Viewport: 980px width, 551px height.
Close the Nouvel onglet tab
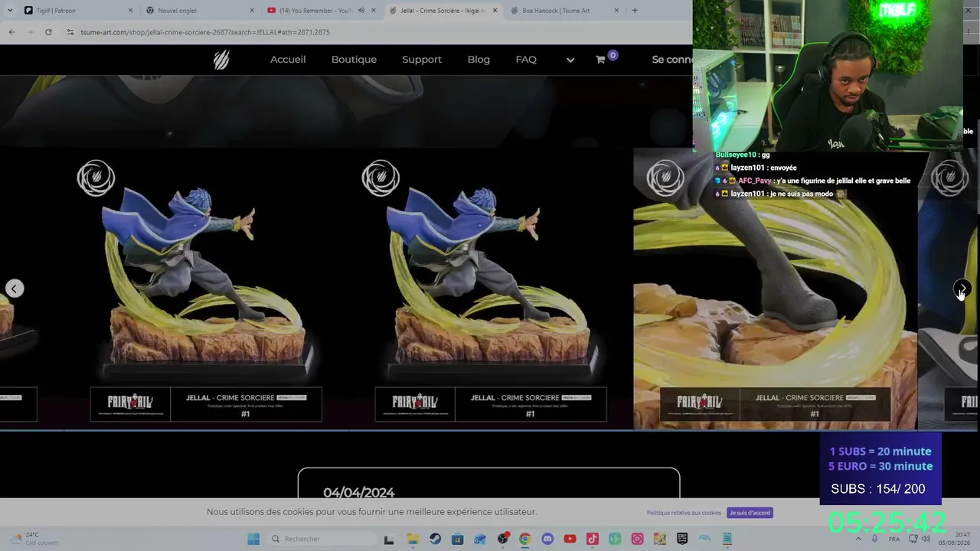click(252, 11)
